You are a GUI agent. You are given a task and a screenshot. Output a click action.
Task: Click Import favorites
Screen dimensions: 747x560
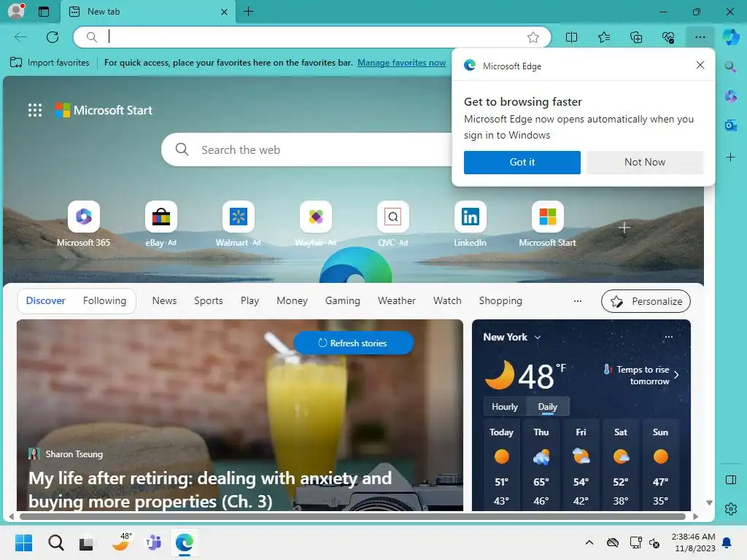[x=50, y=63]
